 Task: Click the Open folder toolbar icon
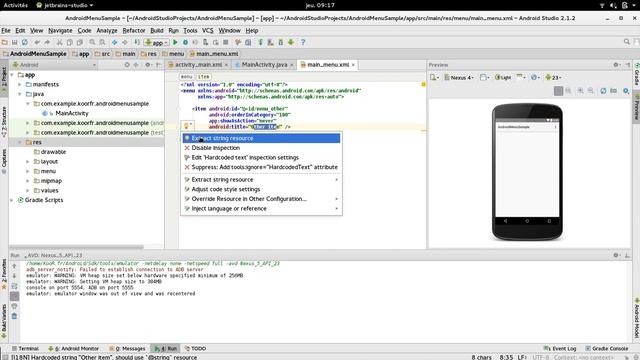click(4, 42)
